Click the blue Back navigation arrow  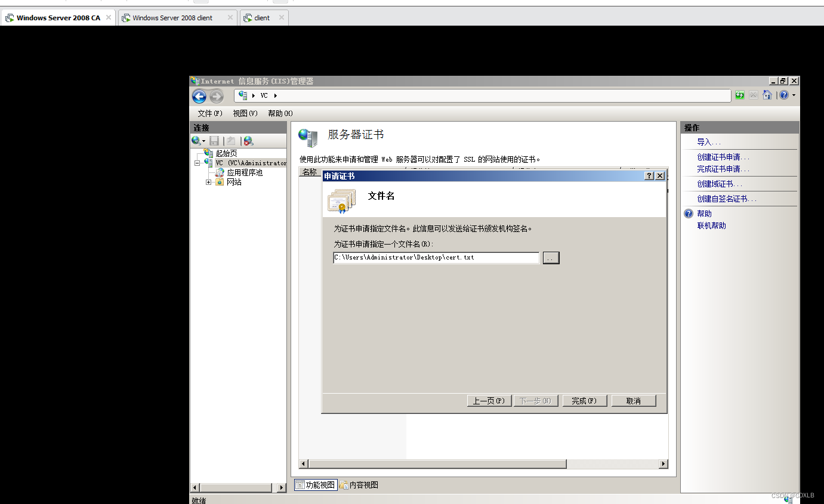point(199,97)
